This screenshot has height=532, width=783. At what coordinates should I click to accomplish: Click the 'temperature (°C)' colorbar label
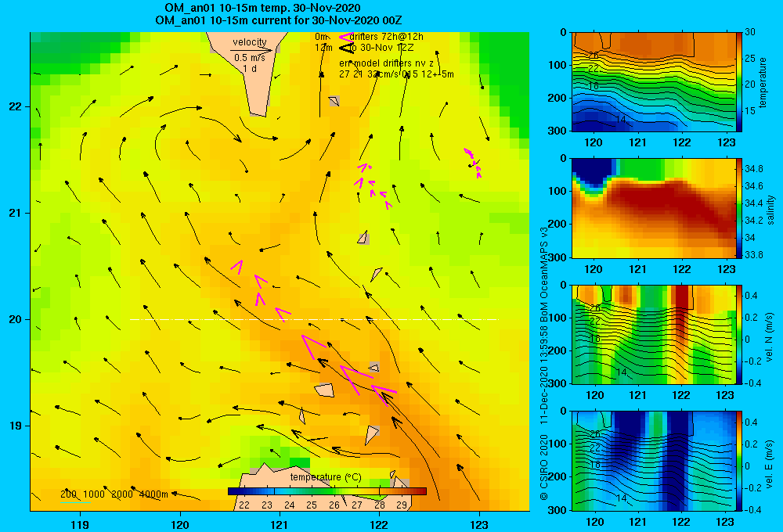click(326, 477)
